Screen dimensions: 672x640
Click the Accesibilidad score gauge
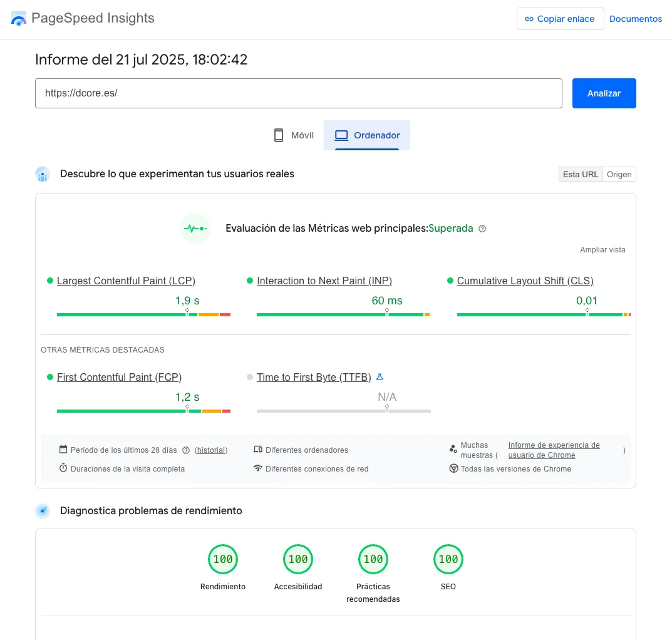click(298, 559)
